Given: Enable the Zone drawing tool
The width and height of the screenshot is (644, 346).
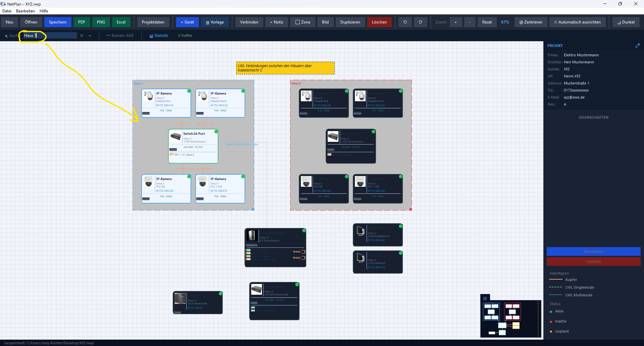Looking at the screenshot, I should [x=303, y=22].
